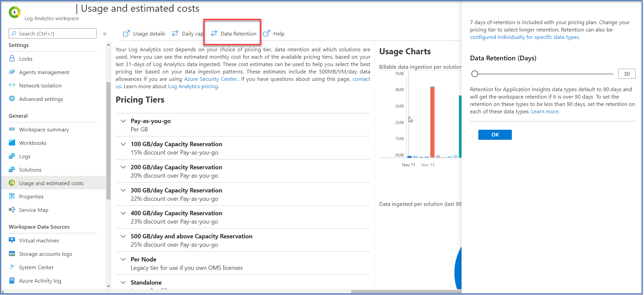Viewport: 644px width, 295px height.
Task: Click the Workbooks icon in sidebar
Action: coord(12,143)
